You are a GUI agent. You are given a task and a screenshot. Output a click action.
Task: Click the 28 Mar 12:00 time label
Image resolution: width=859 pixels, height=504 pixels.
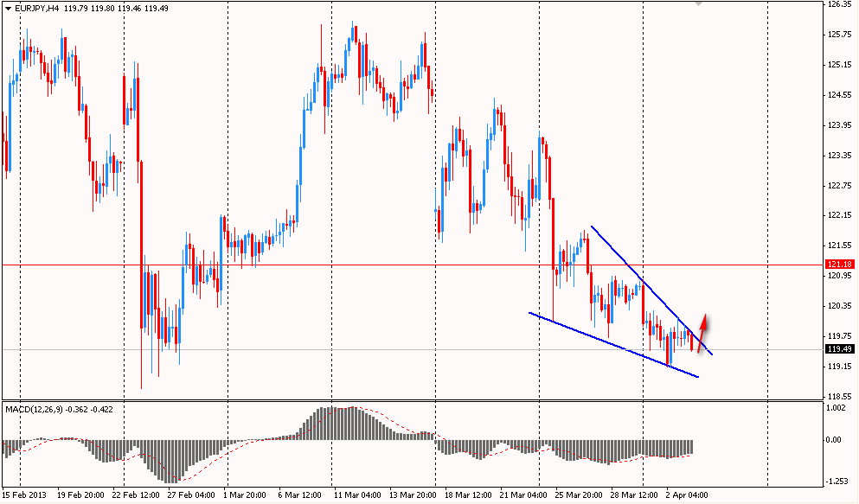tap(634, 495)
